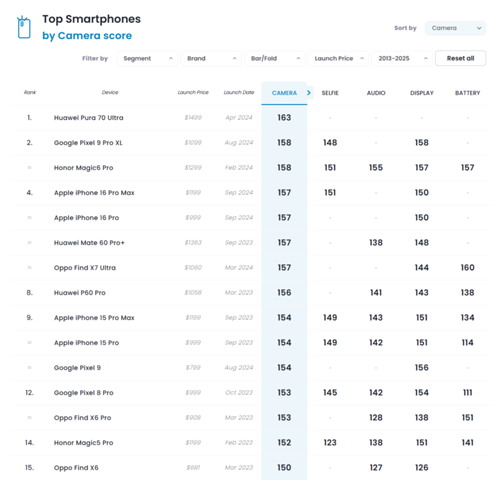Select the SELFIE column tab
Viewport: 502px width, 480px height.
330,93
